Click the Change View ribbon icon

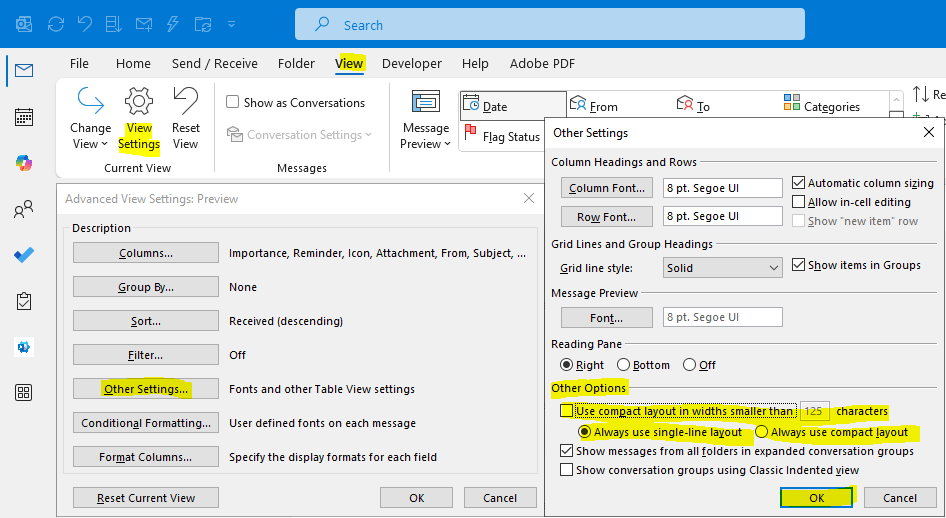click(x=90, y=118)
